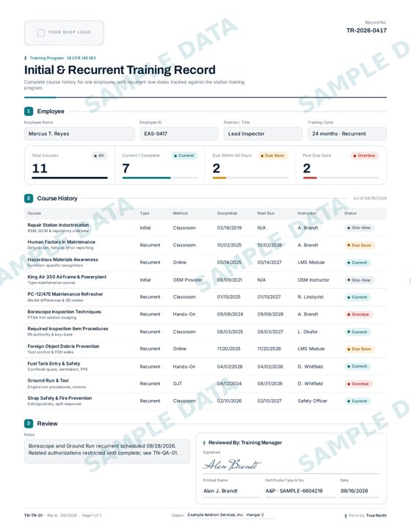Click the Due Soon pill in summary card
The height and width of the screenshot is (532, 411).
[272, 156]
